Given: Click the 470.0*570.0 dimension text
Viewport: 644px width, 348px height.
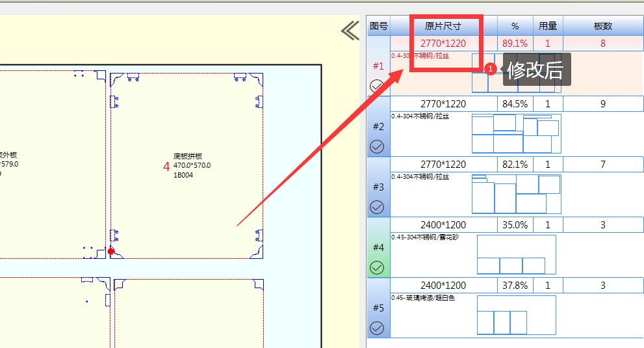Looking at the screenshot, I should (192, 165).
